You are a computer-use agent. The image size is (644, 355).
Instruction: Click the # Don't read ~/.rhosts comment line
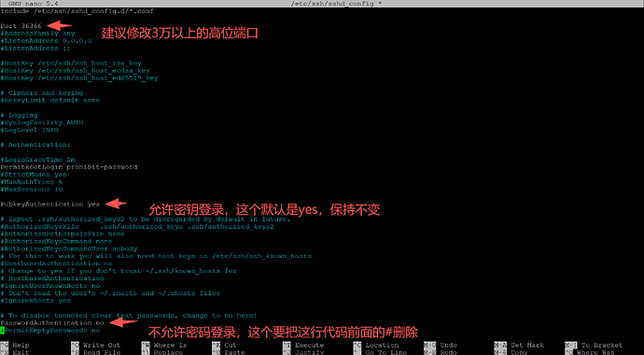coord(110,293)
